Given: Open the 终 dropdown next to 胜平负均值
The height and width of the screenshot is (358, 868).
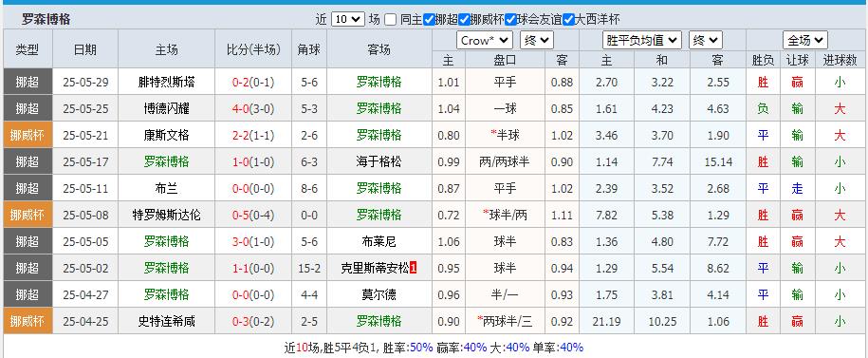Looking at the screenshot, I should pos(706,41).
